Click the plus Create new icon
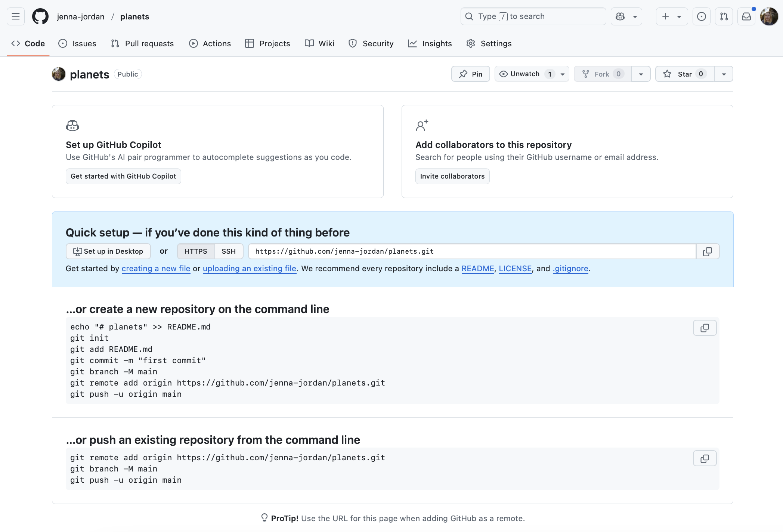783x532 pixels. [x=665, y=16]
